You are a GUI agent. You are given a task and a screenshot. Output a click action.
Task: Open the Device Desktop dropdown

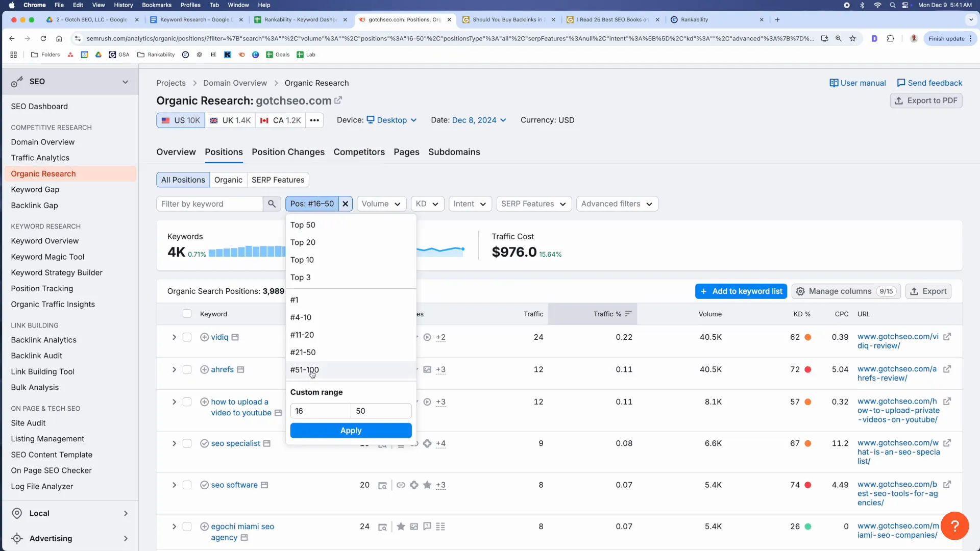pos(392,120)
